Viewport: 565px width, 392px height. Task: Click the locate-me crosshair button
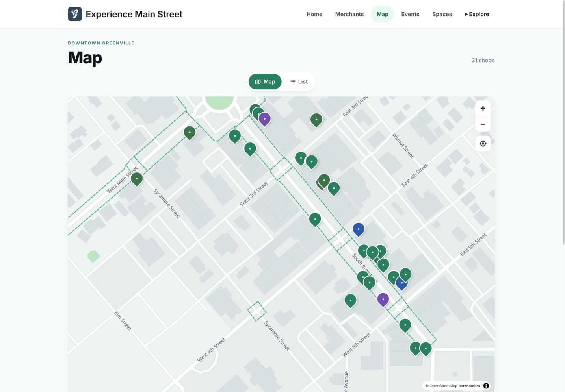pos(483,144)
